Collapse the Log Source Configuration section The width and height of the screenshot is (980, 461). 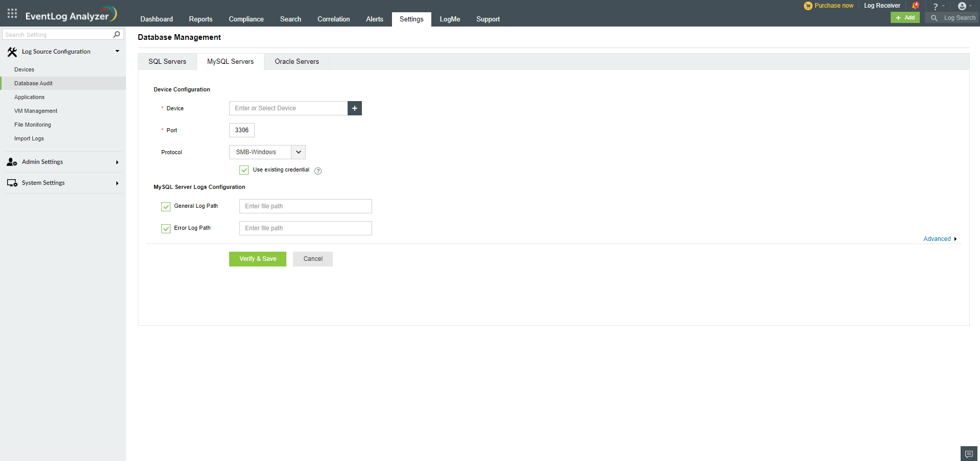pyautogui.click(x=117, y=51)
